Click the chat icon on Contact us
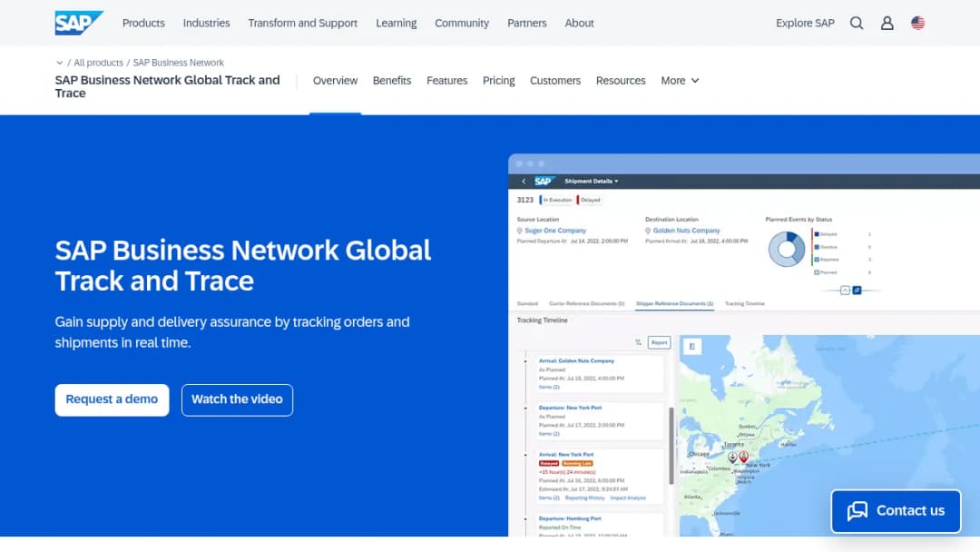 pos(857,511)
